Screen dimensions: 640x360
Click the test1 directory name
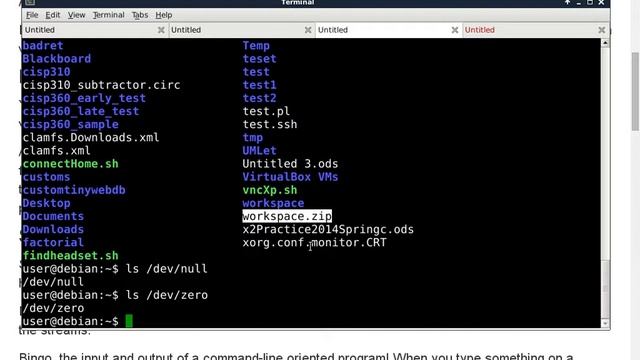pos(260,85)
